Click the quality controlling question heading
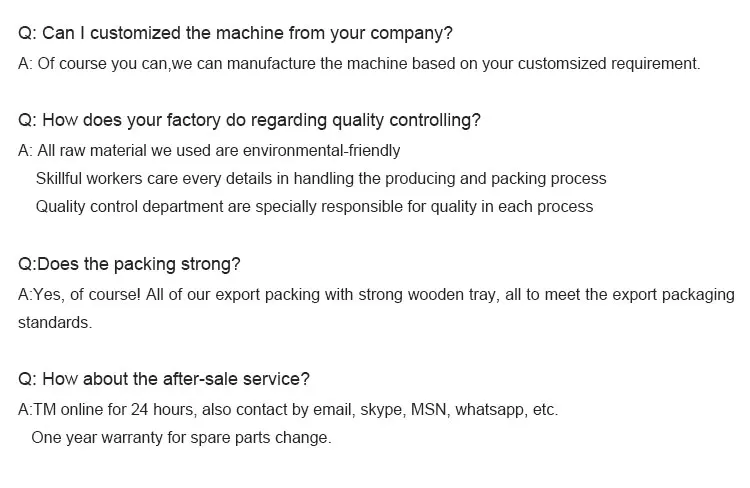Viewport: 750px width, 488px height. [x=249, y=121]
